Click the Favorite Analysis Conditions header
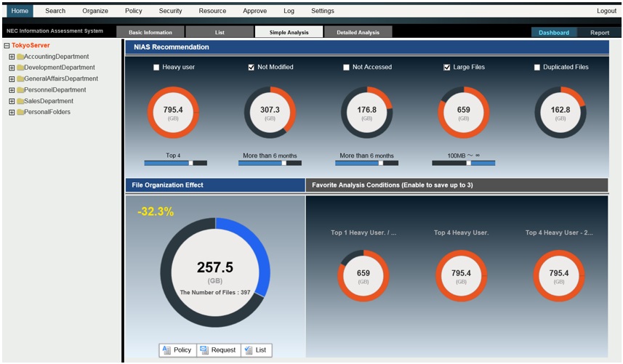This screenshot has width=623, height=364. pyautogui.click(x=457, y=185)
